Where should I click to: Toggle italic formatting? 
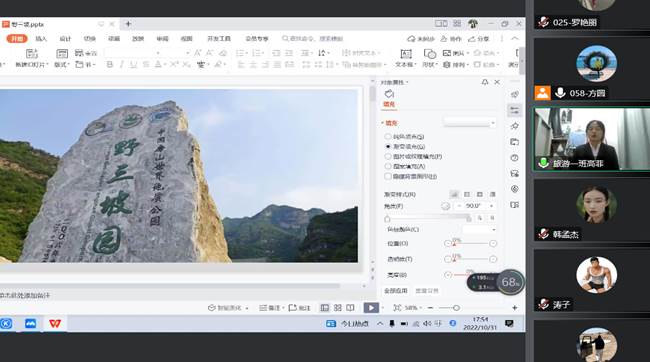pyautogui.click(x=121, y=64)
